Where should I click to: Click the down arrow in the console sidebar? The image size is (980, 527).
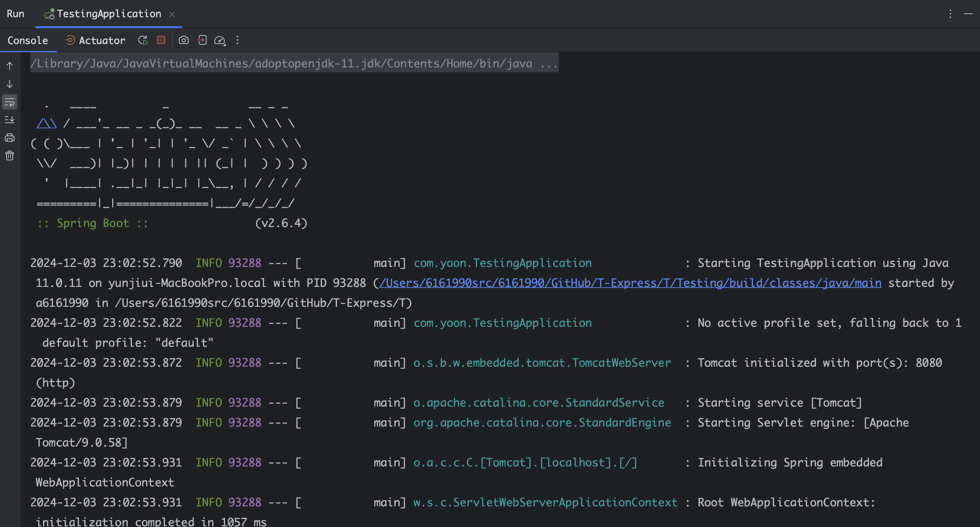[10, 84]
